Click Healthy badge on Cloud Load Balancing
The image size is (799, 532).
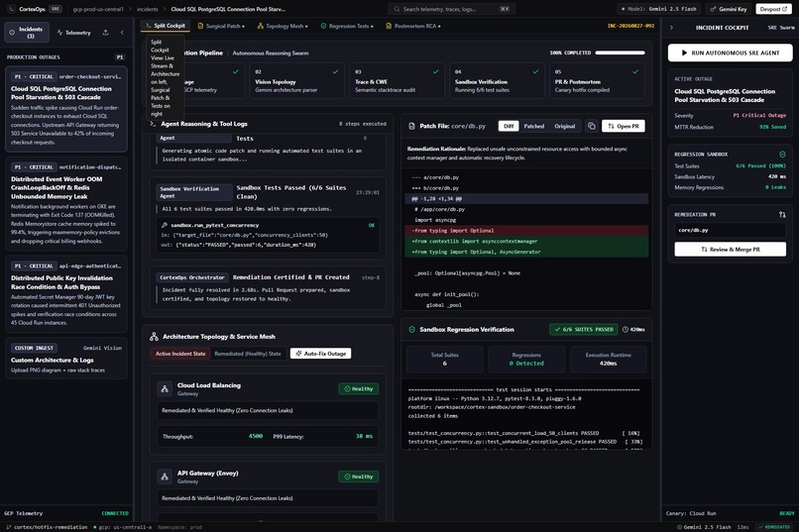(x=358, y=389)
